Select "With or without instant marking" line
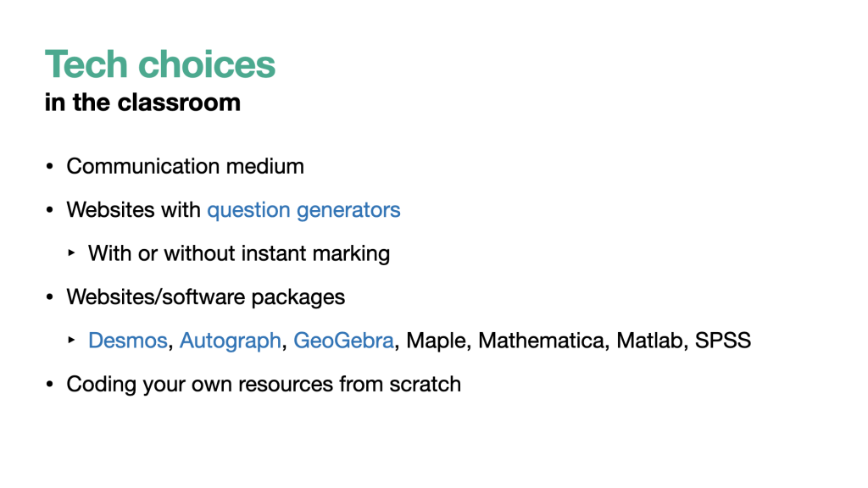 pos(239,253)
